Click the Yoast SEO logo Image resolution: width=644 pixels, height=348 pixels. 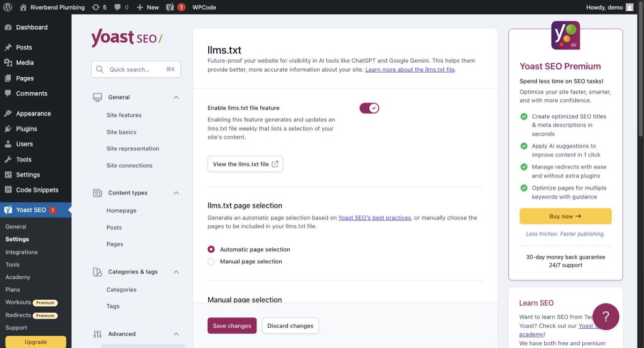127,38
